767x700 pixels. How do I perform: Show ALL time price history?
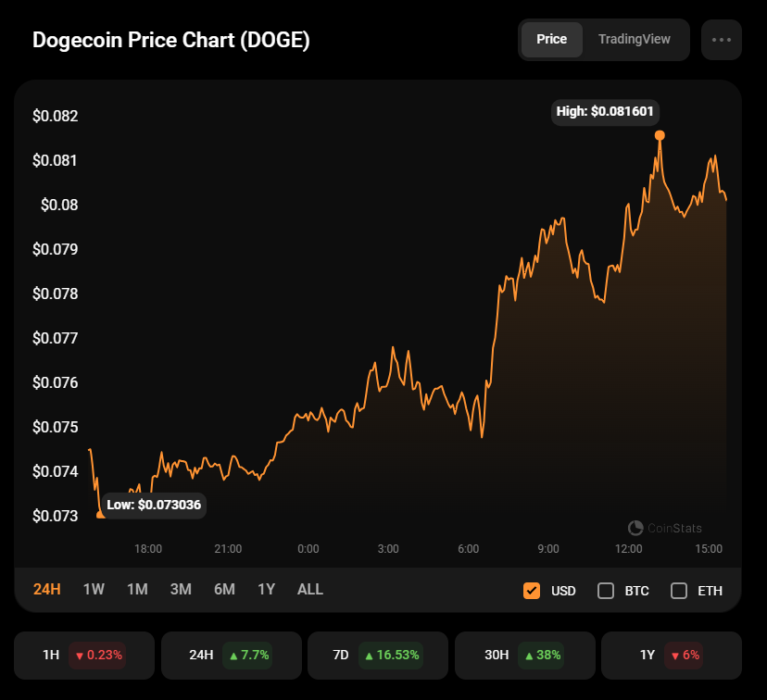(x=310, y=590)
